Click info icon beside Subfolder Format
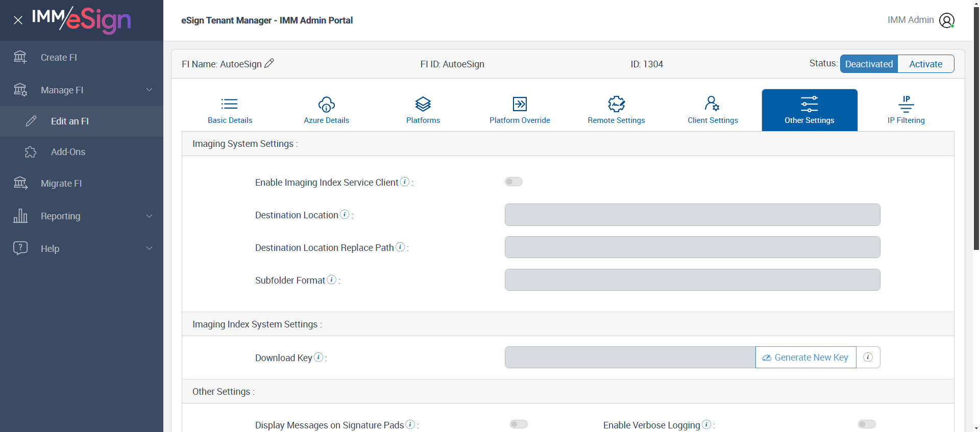Screen dimensions: 980x432 [x=332, y=280]
